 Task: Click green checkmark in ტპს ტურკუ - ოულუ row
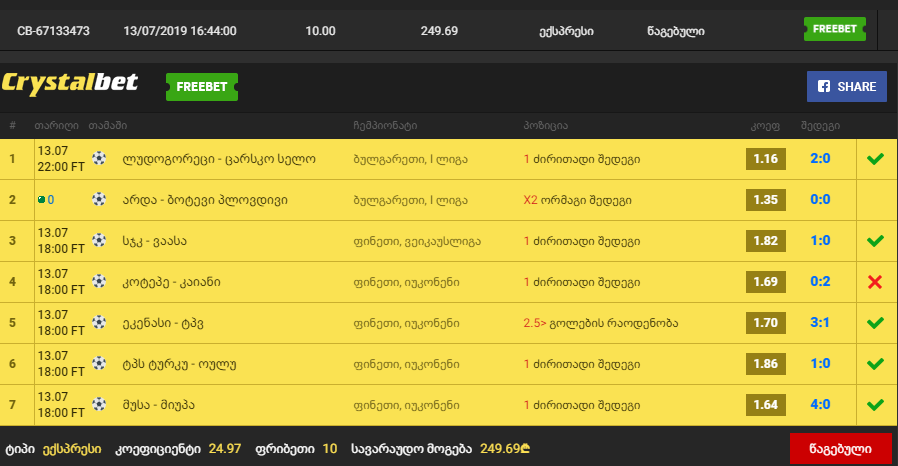pyautogui.click(x=875, y=364)
